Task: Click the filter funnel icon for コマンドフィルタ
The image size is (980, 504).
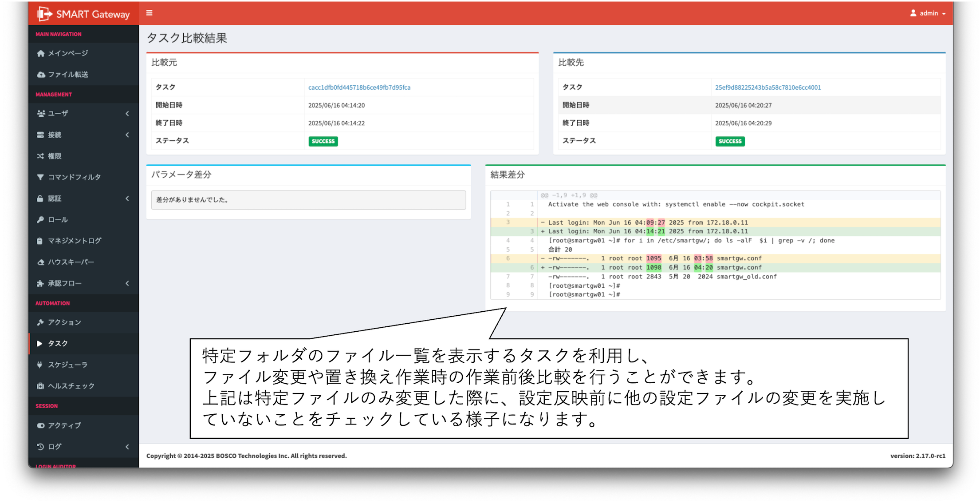Action: 40,177
